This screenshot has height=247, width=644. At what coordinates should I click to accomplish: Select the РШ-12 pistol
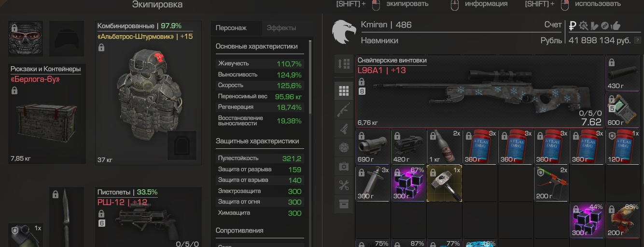[x=148, y=218]
